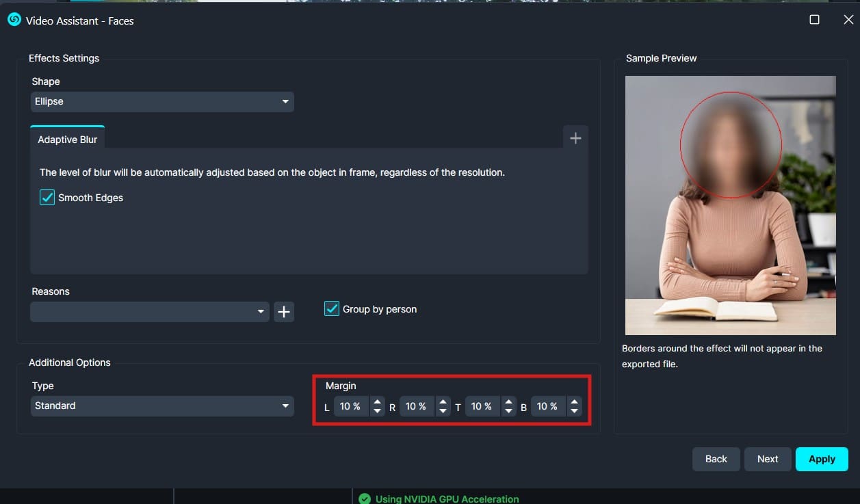Decrease the bottom margin with down arrow
This screenshot has width=860, height=504.
(x=574, y=411)
